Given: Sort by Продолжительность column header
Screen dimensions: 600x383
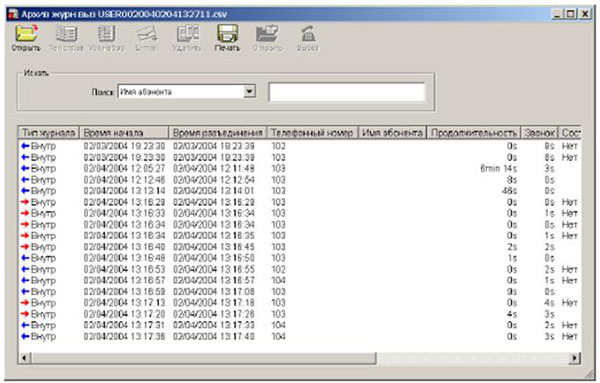Looking at the screenshot, I should [473, 133].
